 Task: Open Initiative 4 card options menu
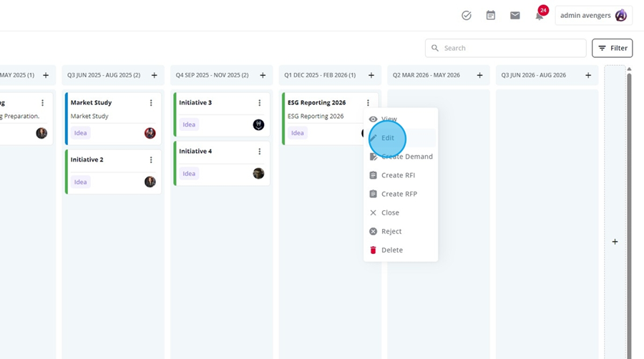click(x=259, y=152)
